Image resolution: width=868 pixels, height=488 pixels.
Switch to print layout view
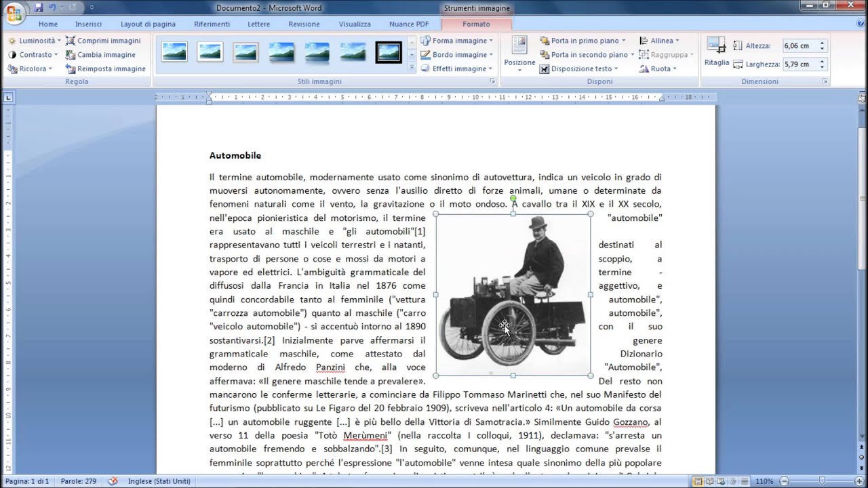coord(698,481)
